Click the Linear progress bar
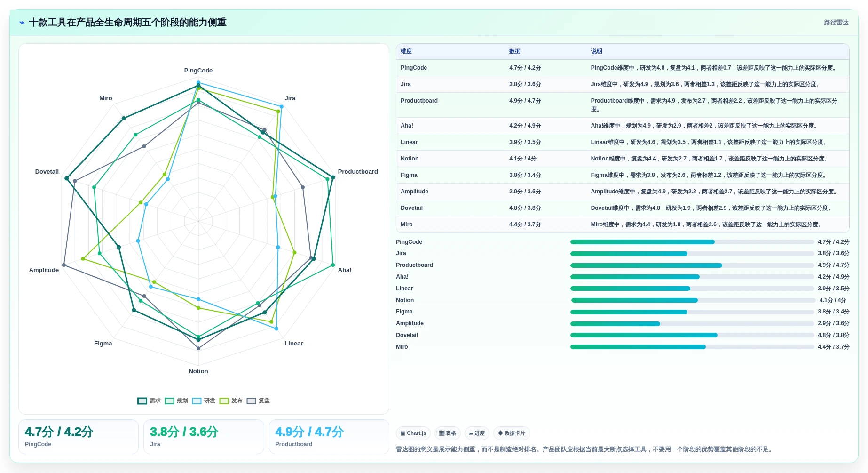This screenshot has height=473, width=868. pos(692,289)
